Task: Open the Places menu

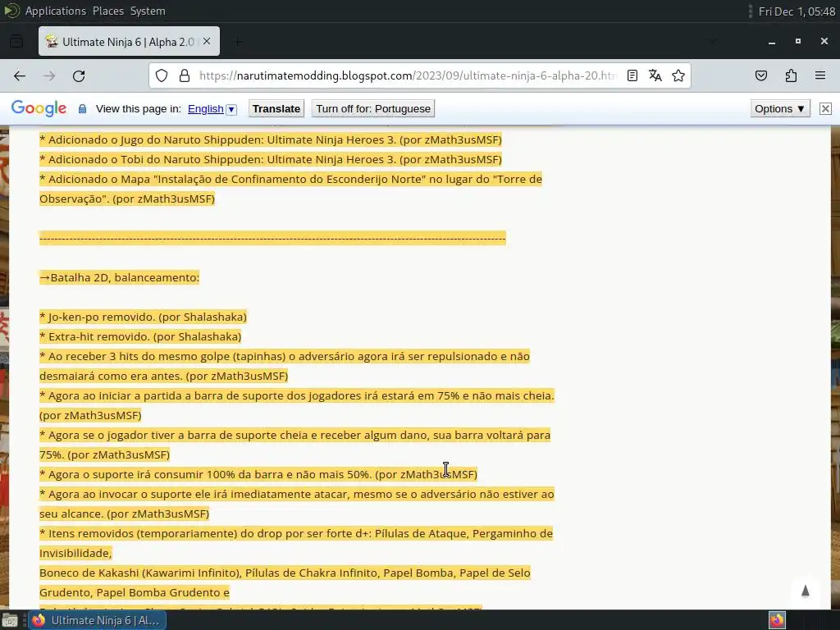Action: [108, 11]
